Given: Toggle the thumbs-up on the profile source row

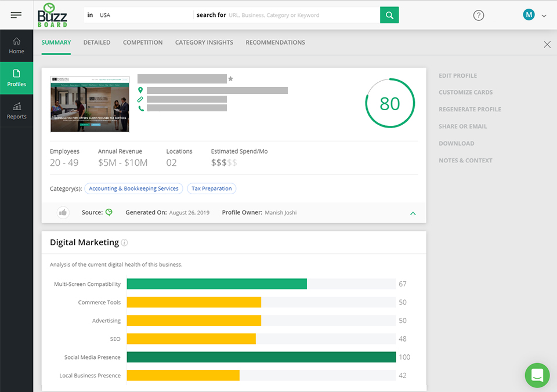Looking at the screenshot, I should 63,212.
